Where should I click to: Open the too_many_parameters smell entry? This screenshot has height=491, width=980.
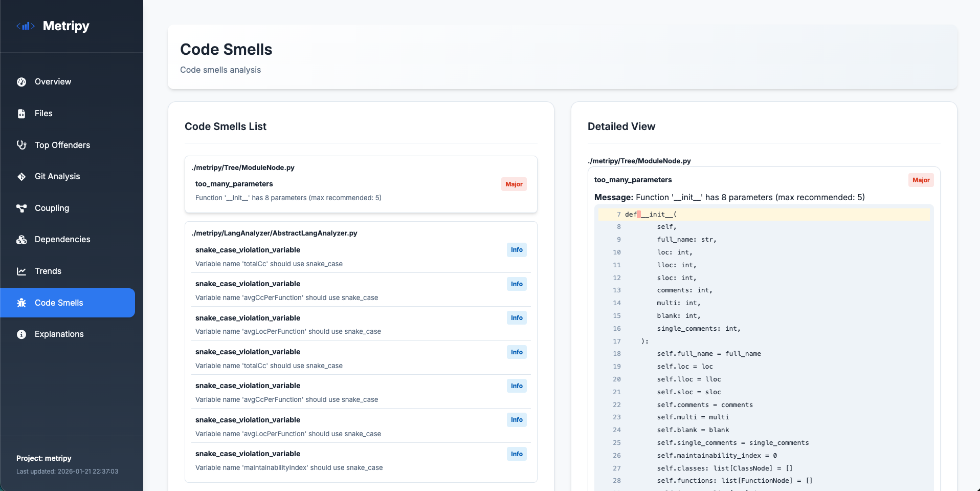234,184
